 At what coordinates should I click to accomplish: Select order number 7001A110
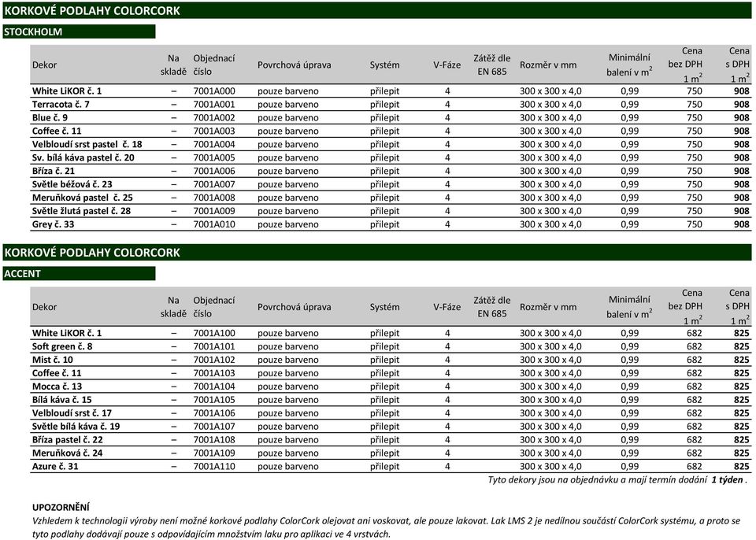click(x=214, y=467)
